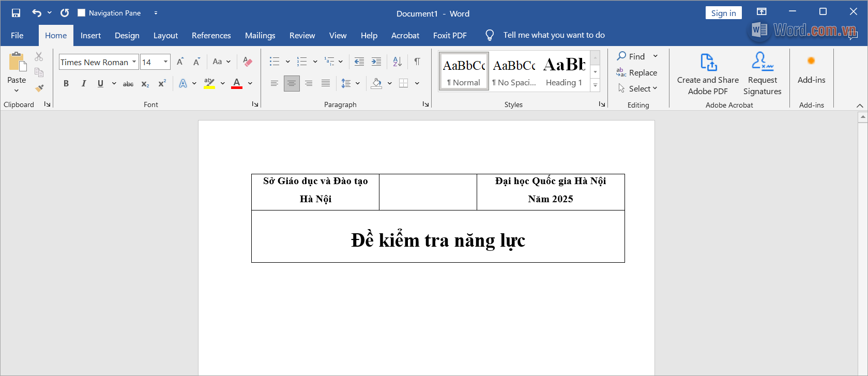868x376 pixels.
Task: Toggle Subscript formatting
Action: (x=145, y=83)
